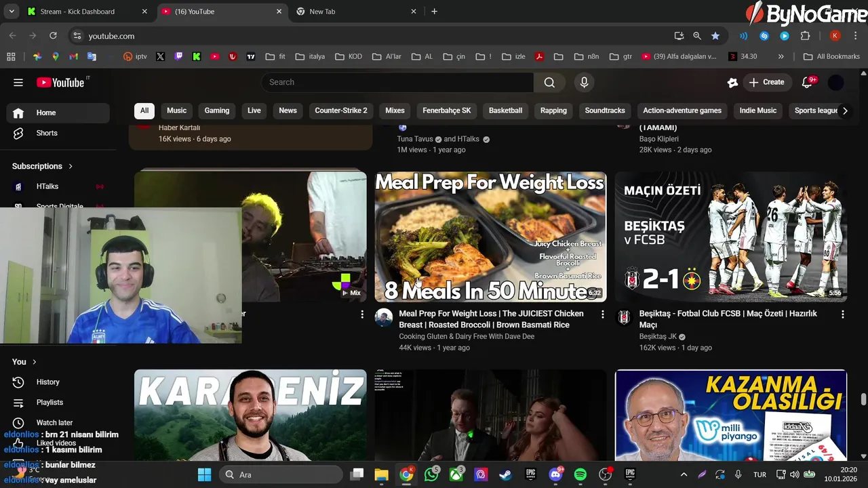Open Chrome extensions puzzle icon
Viewport: 868px width, 488px height.
pos(806,36)
